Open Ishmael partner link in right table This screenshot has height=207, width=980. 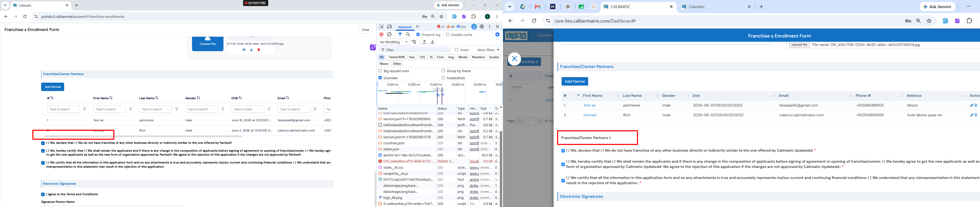pyautogui.click(x=590, y=115)
